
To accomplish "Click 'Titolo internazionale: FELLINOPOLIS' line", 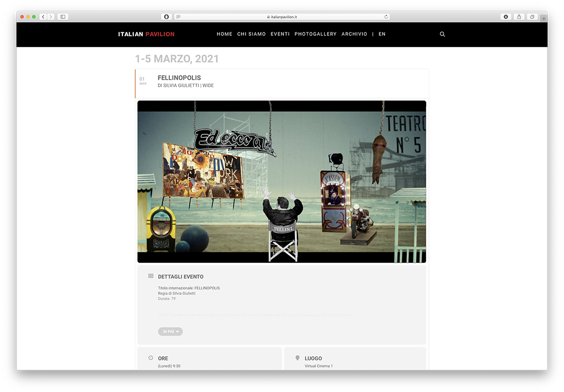I will (x=189, y=288).
